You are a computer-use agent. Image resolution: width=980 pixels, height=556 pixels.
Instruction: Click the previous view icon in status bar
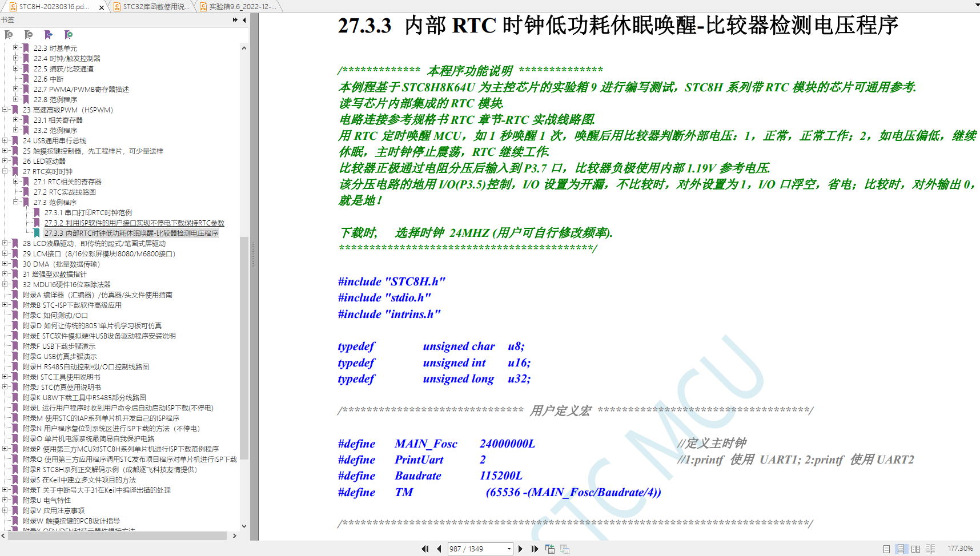(550, 549)
